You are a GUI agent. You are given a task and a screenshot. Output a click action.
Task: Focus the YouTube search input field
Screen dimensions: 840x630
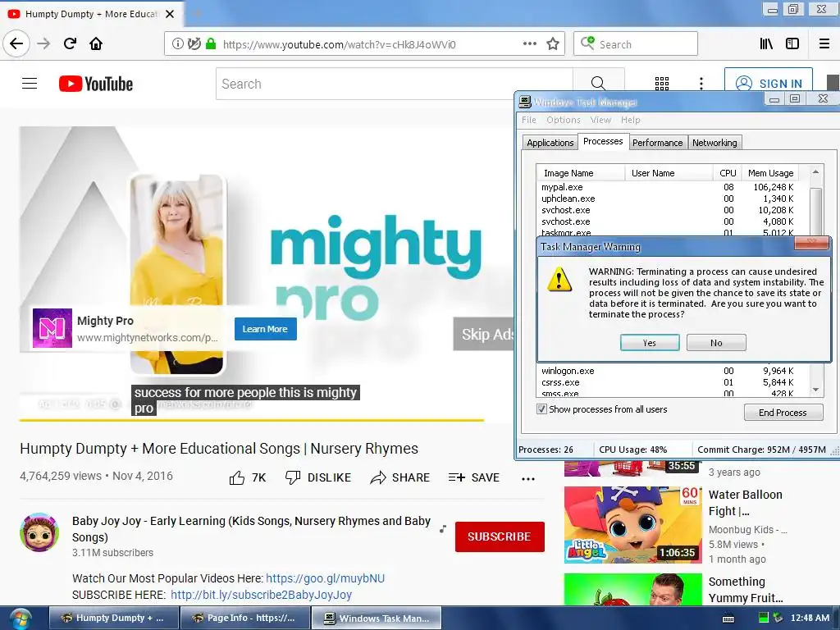pyautogui.click(x=395, y=84)
